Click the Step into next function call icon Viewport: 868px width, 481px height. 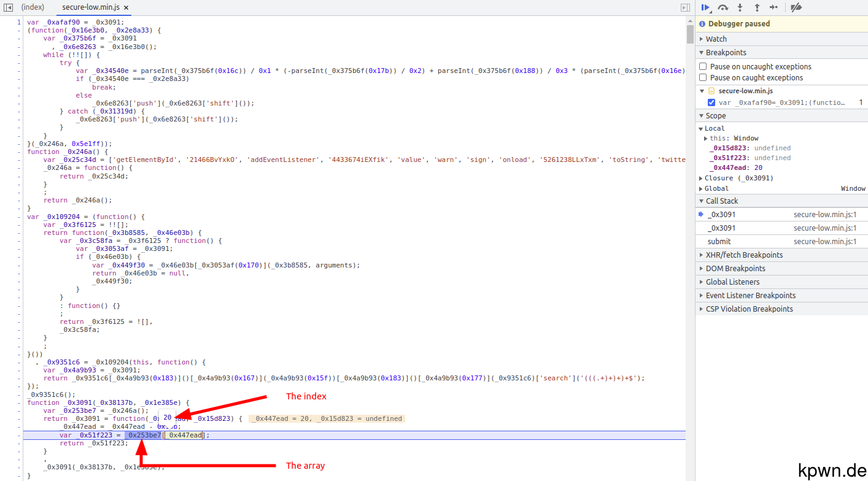click(x=740, y=7)
